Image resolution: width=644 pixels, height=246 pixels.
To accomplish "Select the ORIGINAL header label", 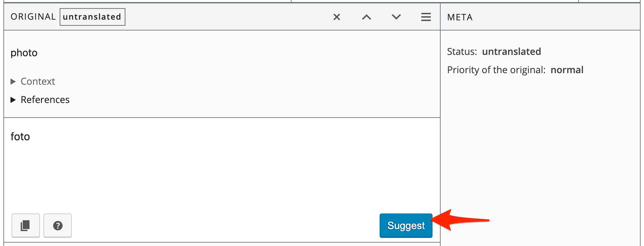I will (x=33, y=17).
